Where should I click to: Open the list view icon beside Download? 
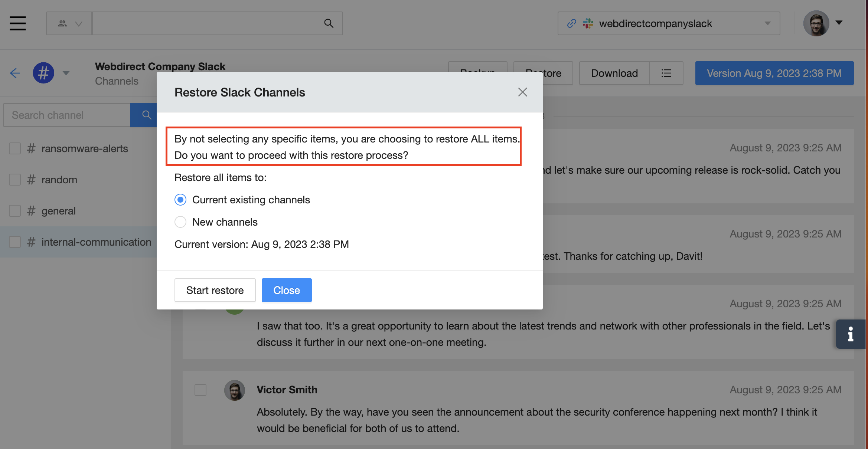point(666,73)
